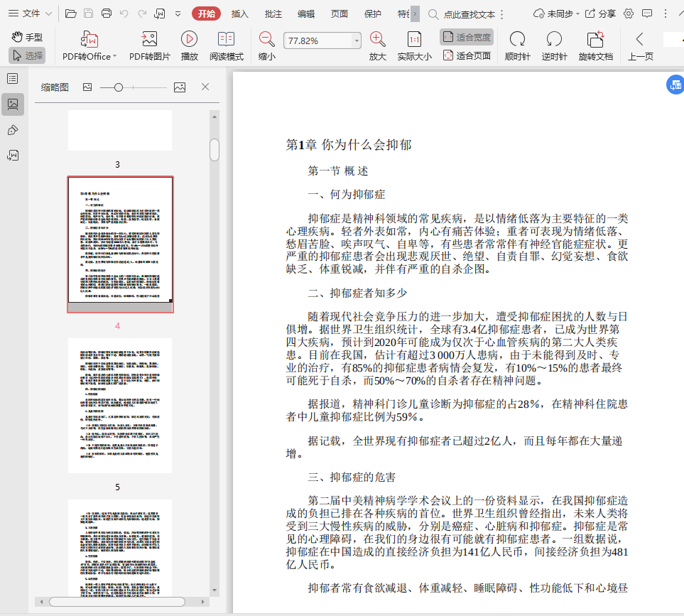Image resolution: width=684 pixels, height=616 pixels.
Task: Click the PDF转图片 icon
Action: pos(149,40)
